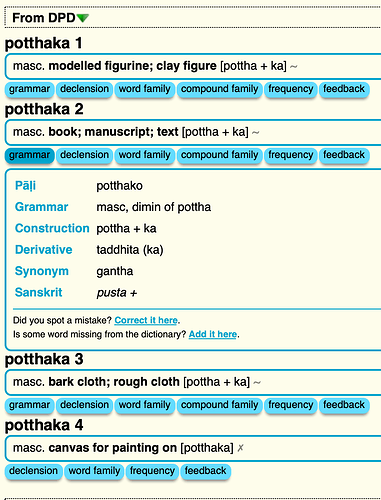Open compound family for potthaka 3
Screen dimensions: 381x500
(219, 405)
